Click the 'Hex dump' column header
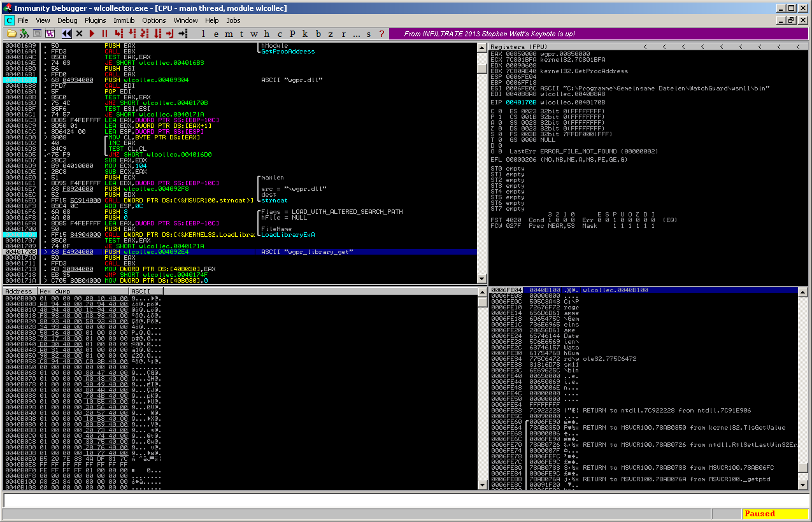This screenshot has width=812, height=522. pyautogui.click(x=83, y=291)
